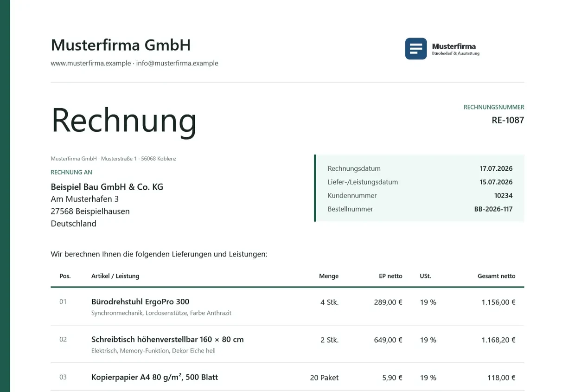The height and width of the screenshot is (392, 575).
Task: Click sender line 'Musterstraße 1 · 56068 Koblenz'
Action: point(139,159)
